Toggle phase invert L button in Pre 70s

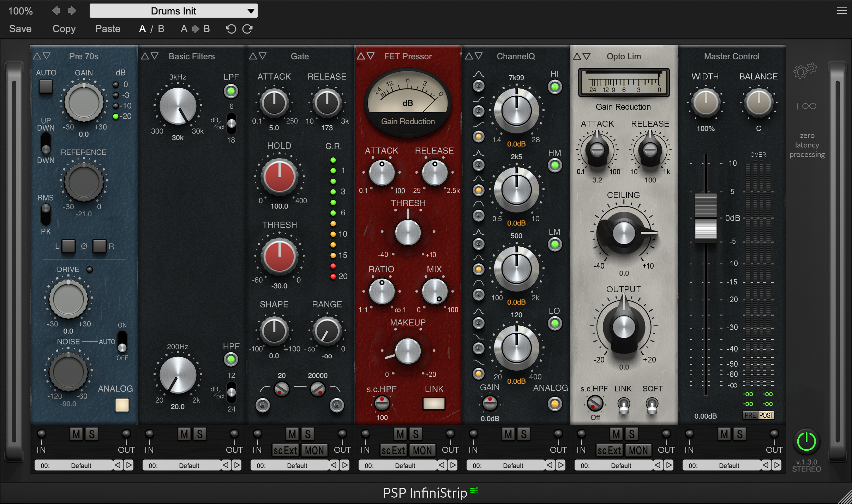68,246
